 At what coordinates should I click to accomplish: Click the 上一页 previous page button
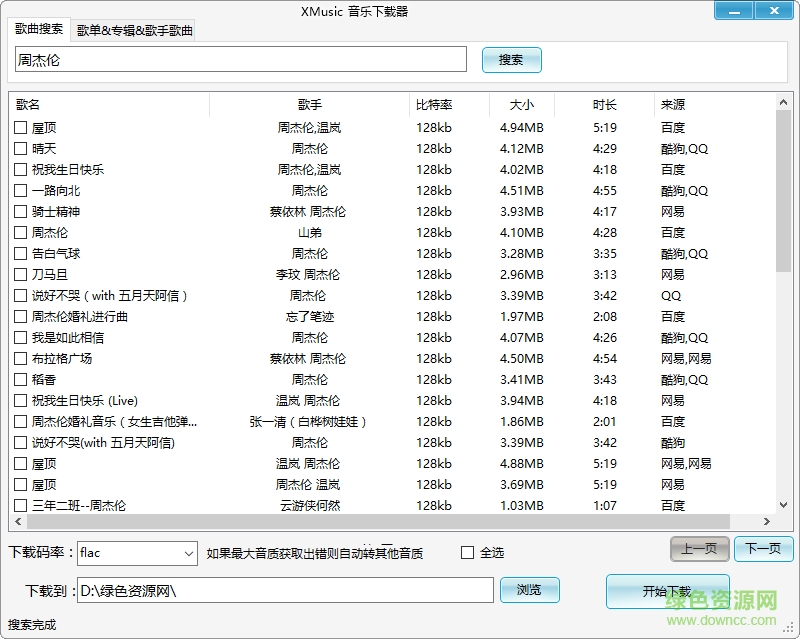[699, 549]
